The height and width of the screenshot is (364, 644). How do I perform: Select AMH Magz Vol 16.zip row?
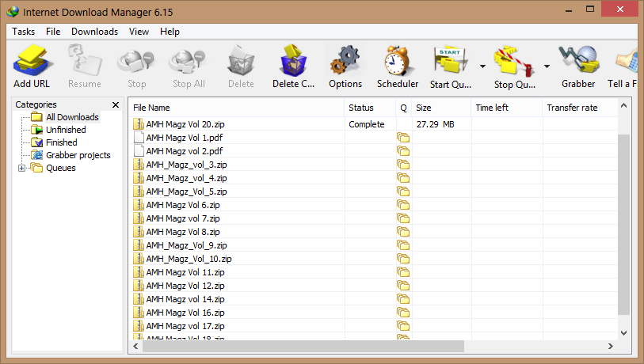click(374, 313)
